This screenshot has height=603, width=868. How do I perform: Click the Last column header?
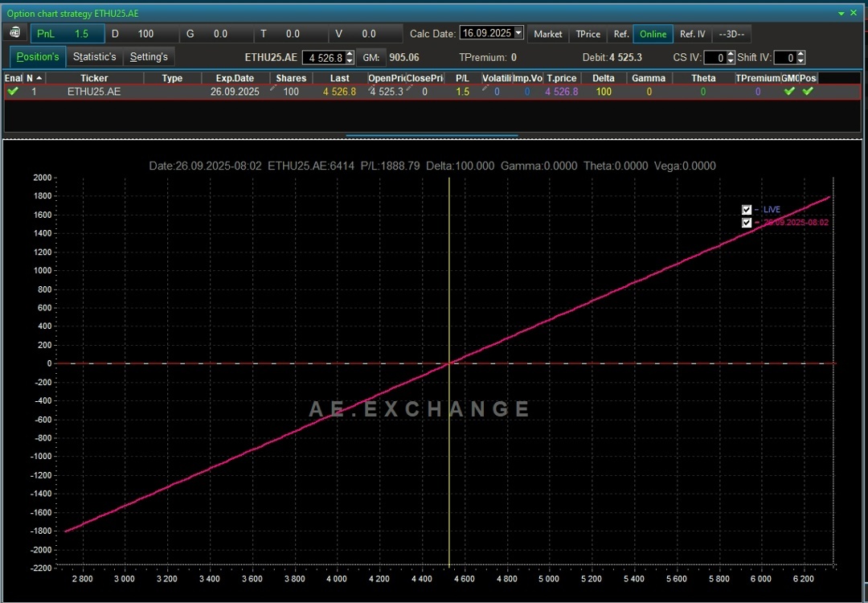(339, 78)
